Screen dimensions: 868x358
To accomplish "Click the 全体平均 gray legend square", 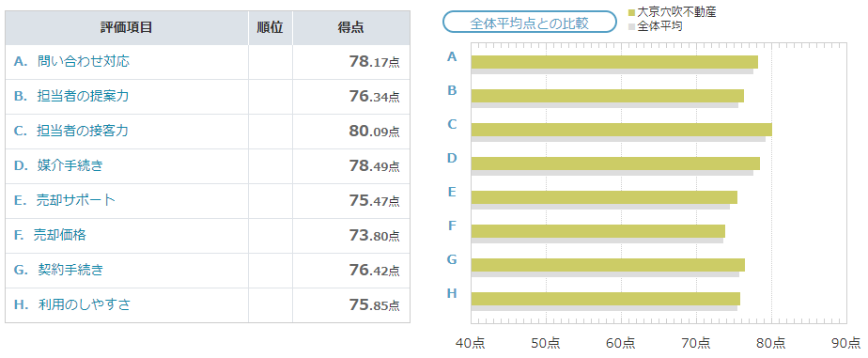I will 632,26.
